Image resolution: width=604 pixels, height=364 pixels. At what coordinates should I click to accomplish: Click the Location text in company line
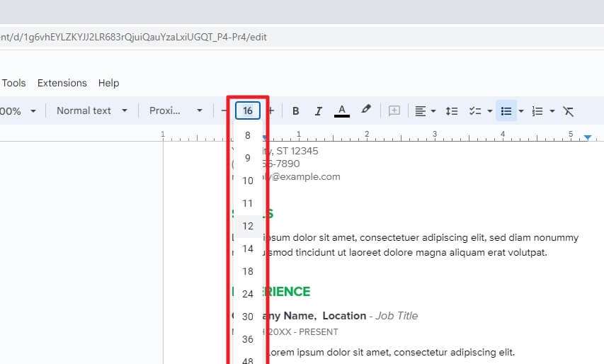point(344,316)
